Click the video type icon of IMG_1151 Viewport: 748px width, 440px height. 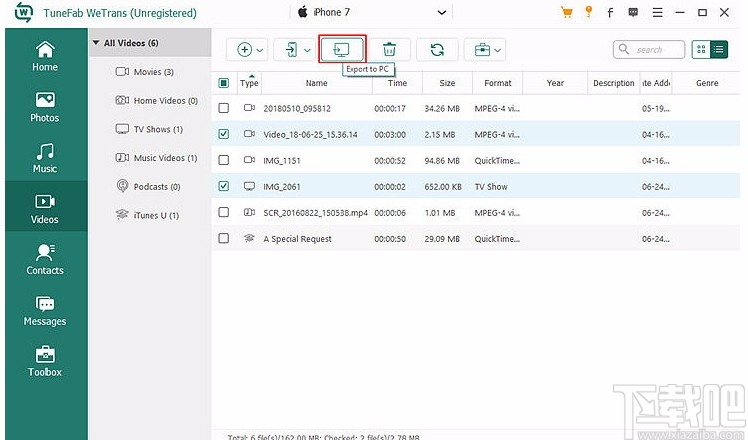coord(249,160)
